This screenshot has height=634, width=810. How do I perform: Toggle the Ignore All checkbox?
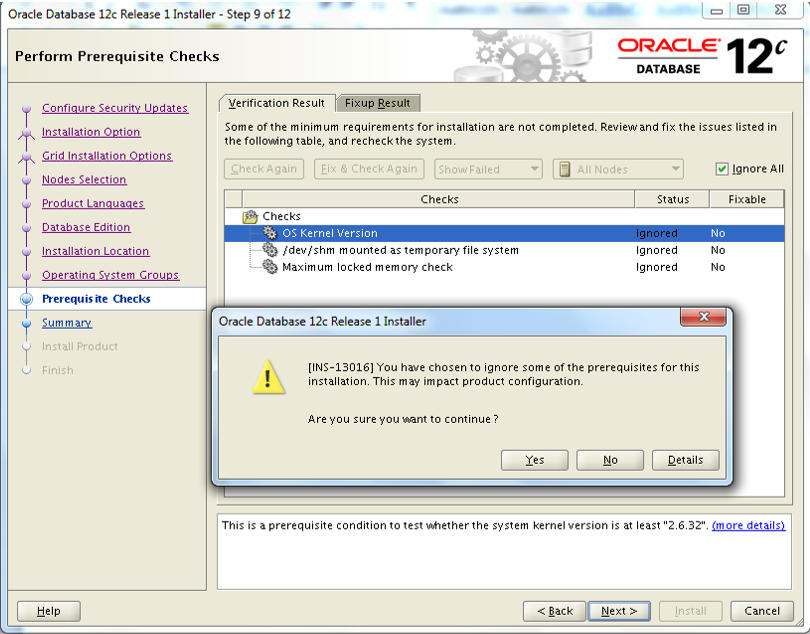[x=722, y=169]
